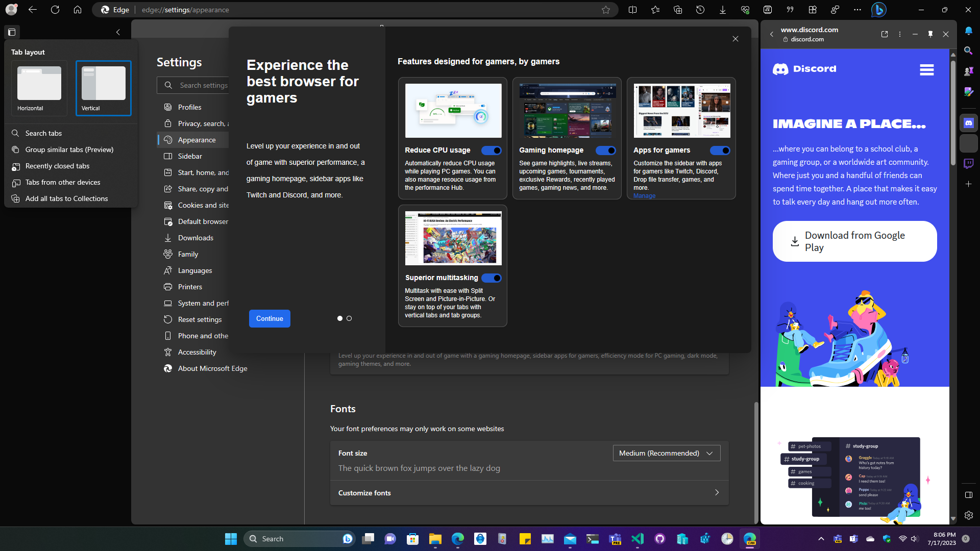Toggle Reduce CPU usage switch
980x551 pixels.
point(491,151)
